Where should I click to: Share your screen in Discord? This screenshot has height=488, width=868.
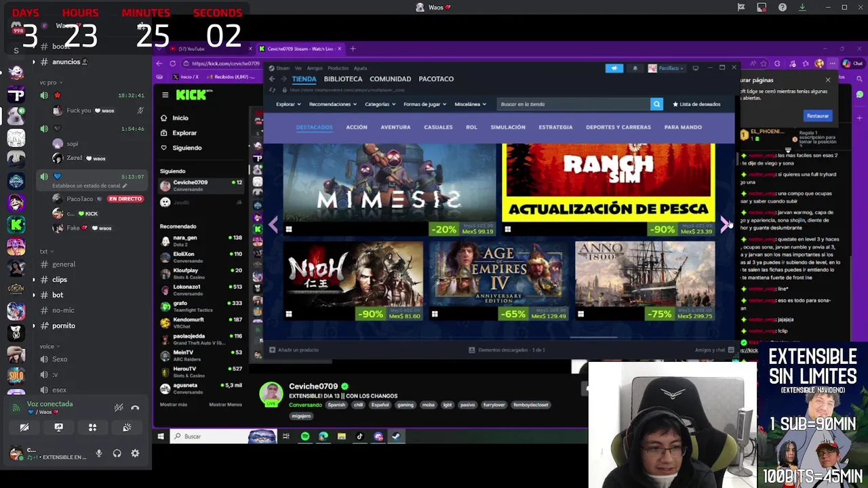tap(58, 428)
